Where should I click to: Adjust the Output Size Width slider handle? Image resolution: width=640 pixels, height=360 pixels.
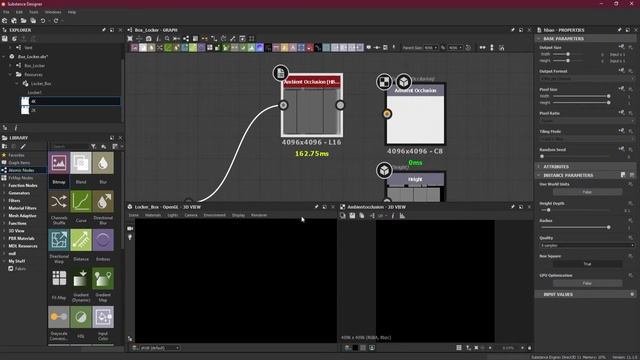pos(568,54)
